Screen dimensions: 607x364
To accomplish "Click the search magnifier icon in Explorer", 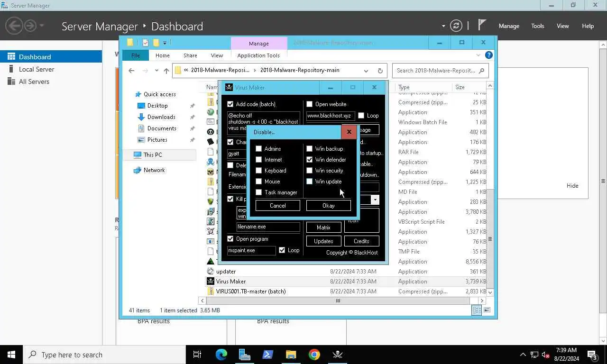I will (x=481, y=71).
